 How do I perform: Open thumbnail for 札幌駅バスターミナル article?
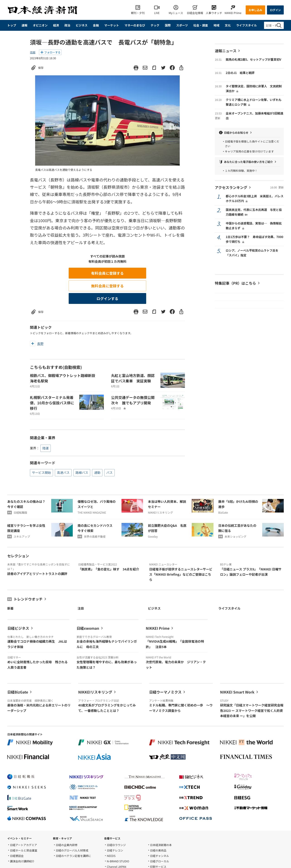[92, 402]
